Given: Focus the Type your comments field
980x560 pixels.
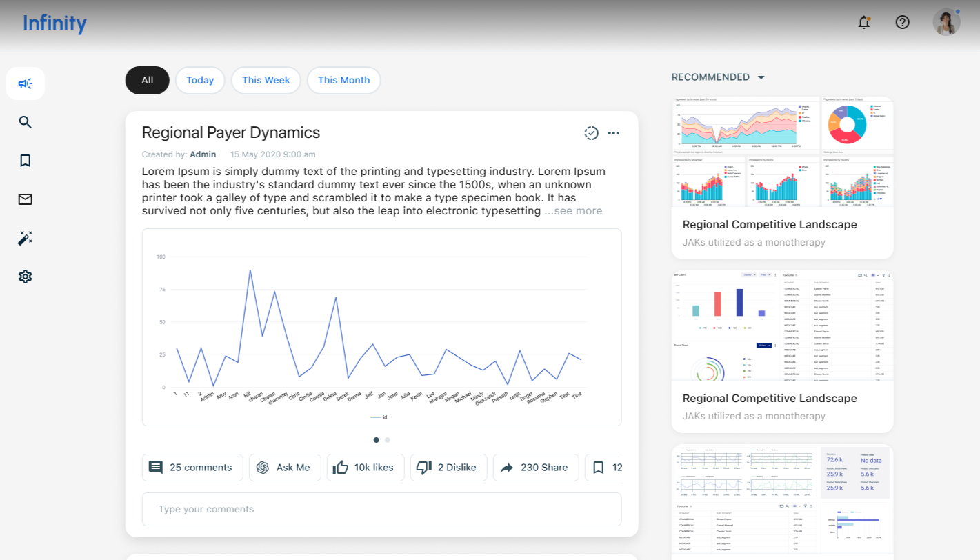Looking at the screenshot, I should point(381,509).
